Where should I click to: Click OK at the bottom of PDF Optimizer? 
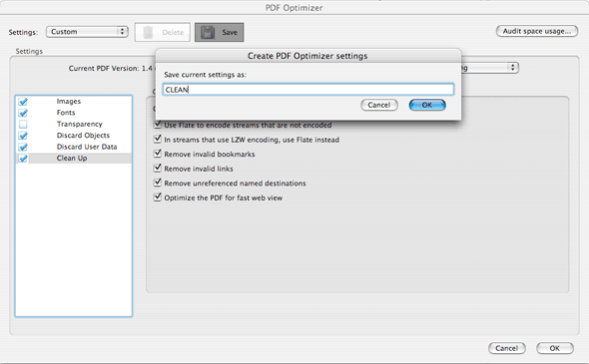click(555, 348)
